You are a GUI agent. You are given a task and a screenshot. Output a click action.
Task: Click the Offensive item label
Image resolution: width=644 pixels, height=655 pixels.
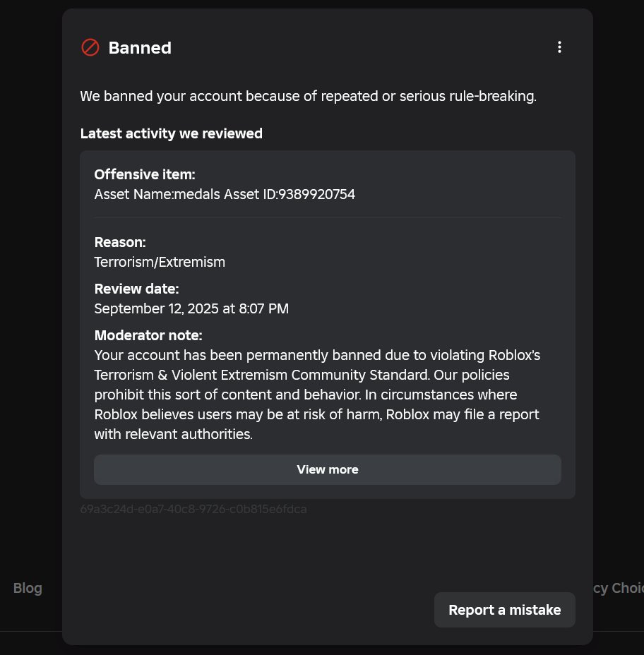[x=145, y=174]
